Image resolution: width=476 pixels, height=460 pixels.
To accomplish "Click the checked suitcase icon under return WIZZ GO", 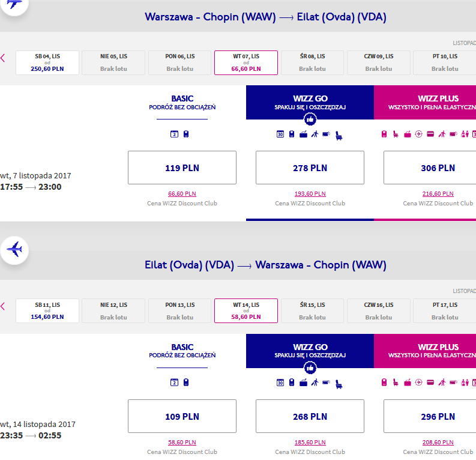I will [x=303, y=383].
